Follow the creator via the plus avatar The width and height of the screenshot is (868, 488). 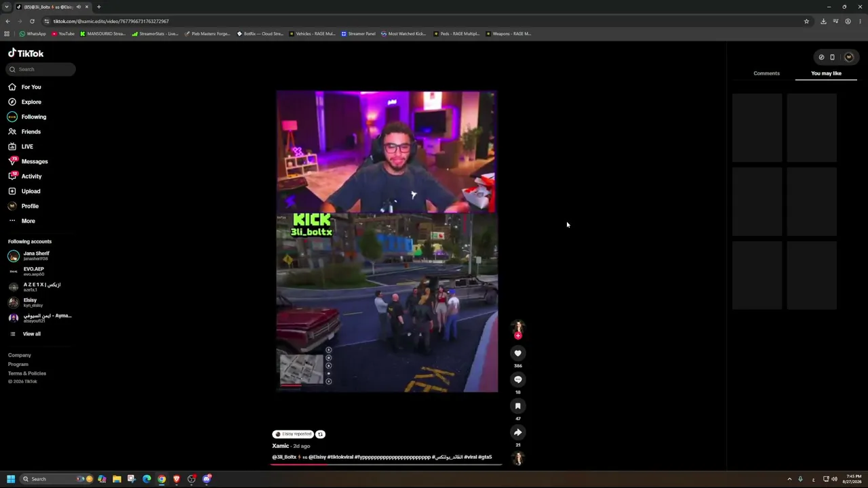point(517,335)
